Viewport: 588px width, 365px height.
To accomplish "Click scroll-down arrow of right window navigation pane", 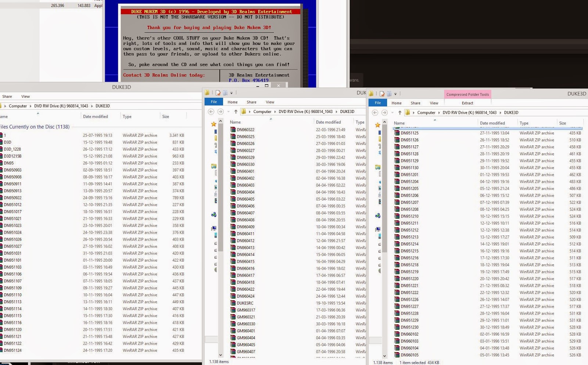I will [384, 356].
